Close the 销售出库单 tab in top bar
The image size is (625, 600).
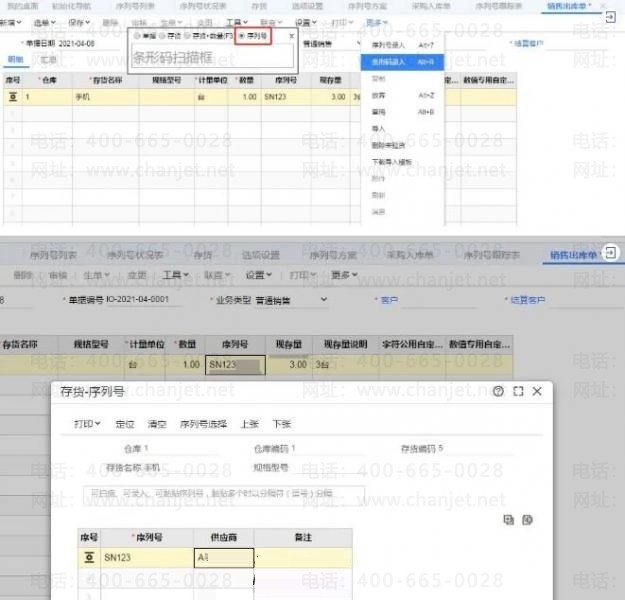(x=603, y=6)
